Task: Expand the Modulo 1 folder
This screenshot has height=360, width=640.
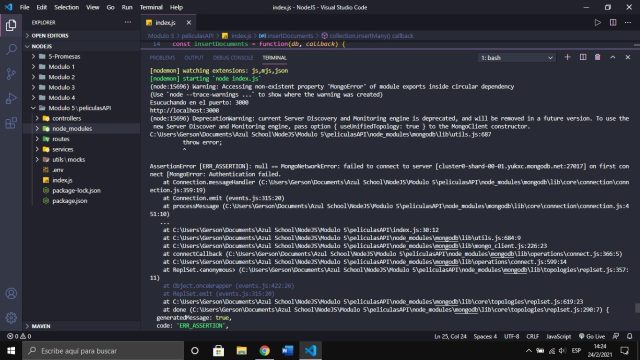Action: tap(82, 67)
